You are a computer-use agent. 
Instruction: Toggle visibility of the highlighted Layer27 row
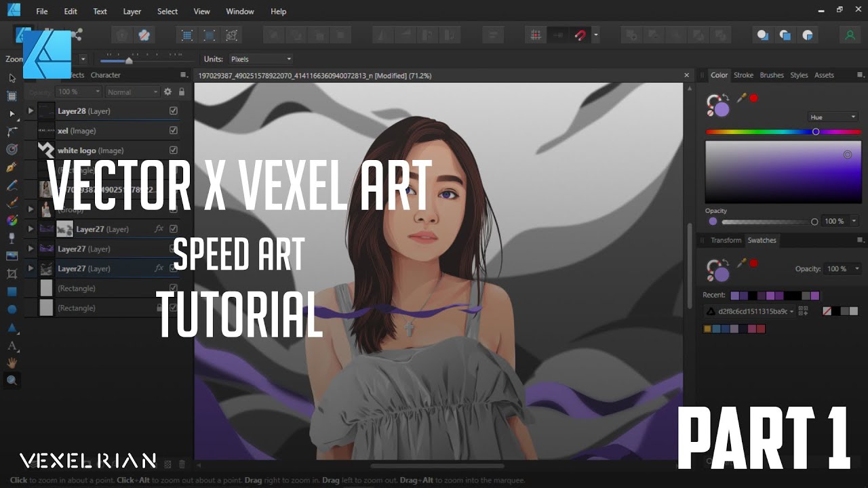point(174,268)
